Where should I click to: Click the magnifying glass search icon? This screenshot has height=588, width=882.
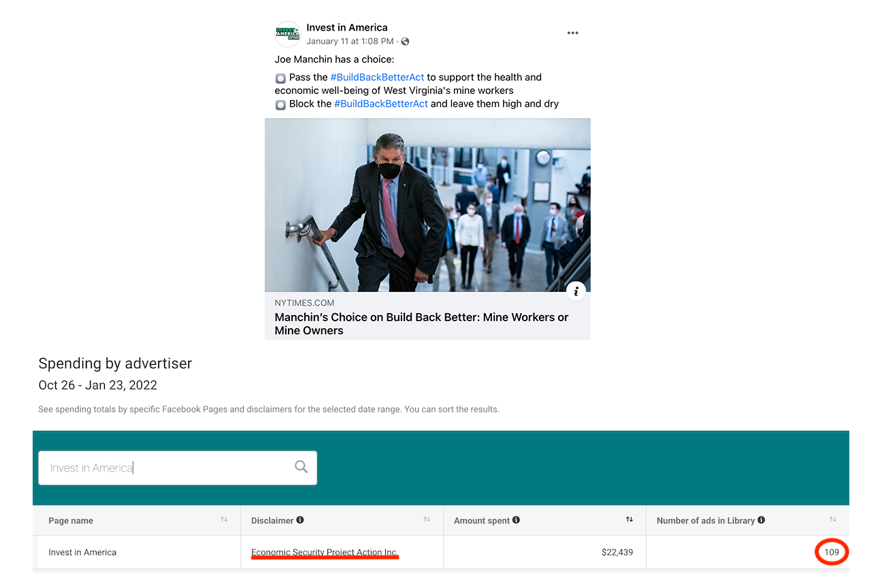pos(301,467)
